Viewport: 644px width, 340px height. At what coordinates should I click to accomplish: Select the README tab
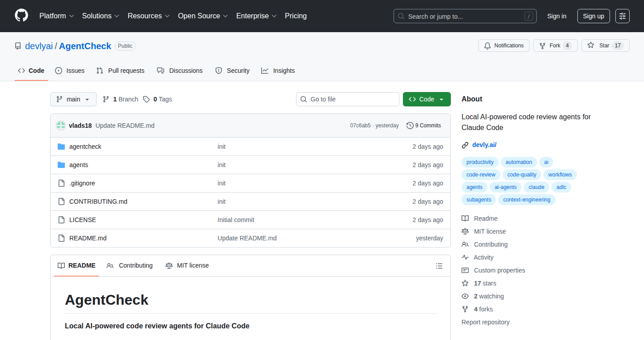pos(76,265)
